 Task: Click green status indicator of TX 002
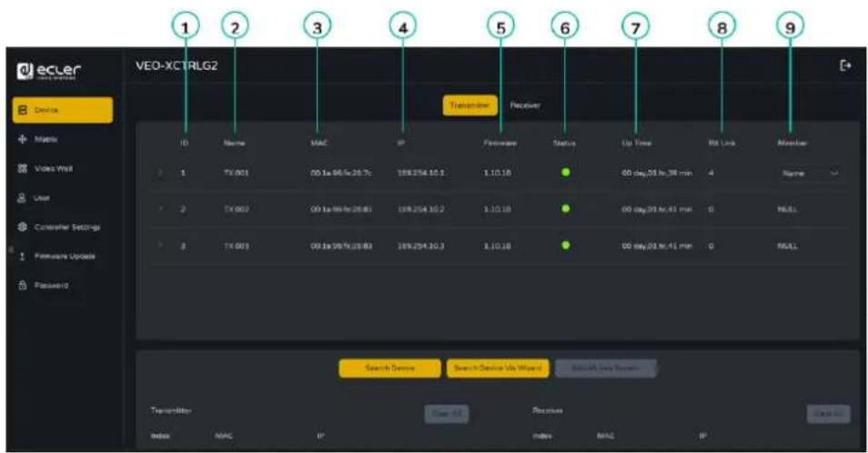(565, 208)
